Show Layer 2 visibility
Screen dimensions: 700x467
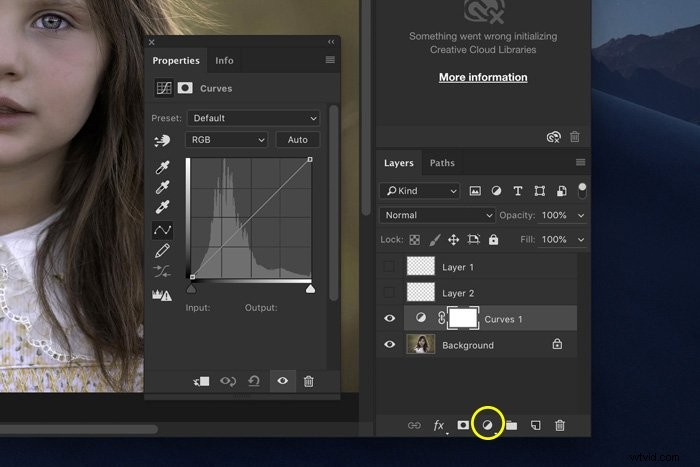point(389,292)
